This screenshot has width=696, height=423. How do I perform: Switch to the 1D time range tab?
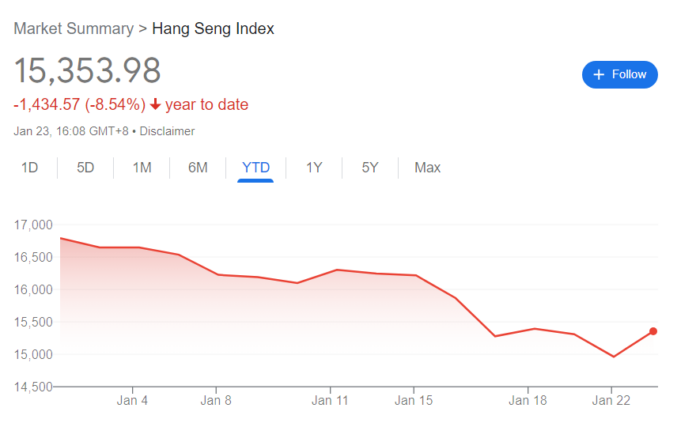30,168
